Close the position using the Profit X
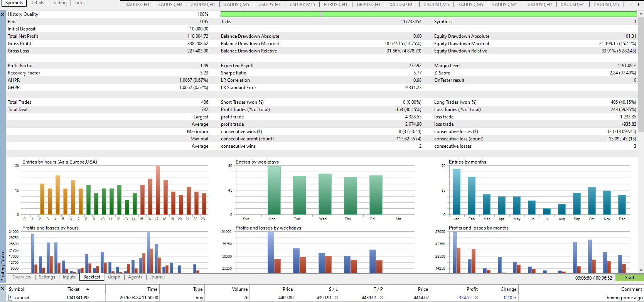Screen dimensions: 644x302 476,298
